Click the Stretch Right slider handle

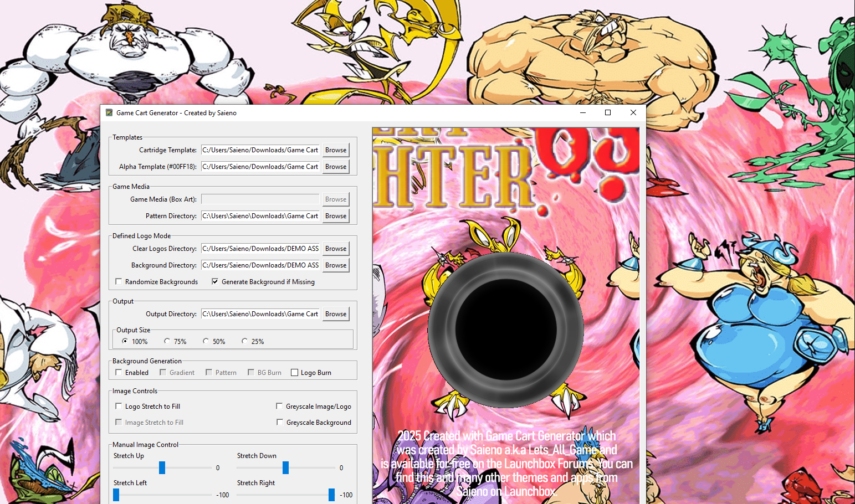331,495
